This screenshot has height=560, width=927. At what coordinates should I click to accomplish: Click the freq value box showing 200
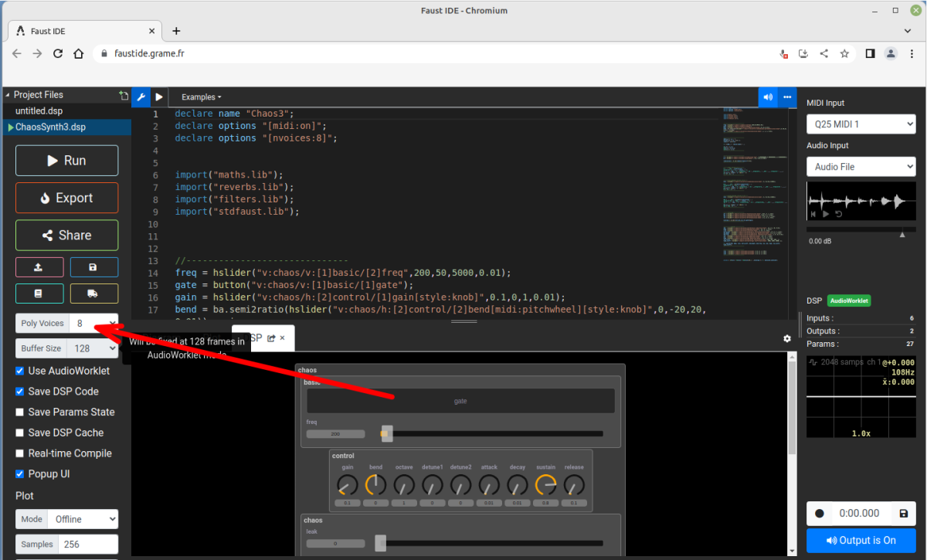335,434
